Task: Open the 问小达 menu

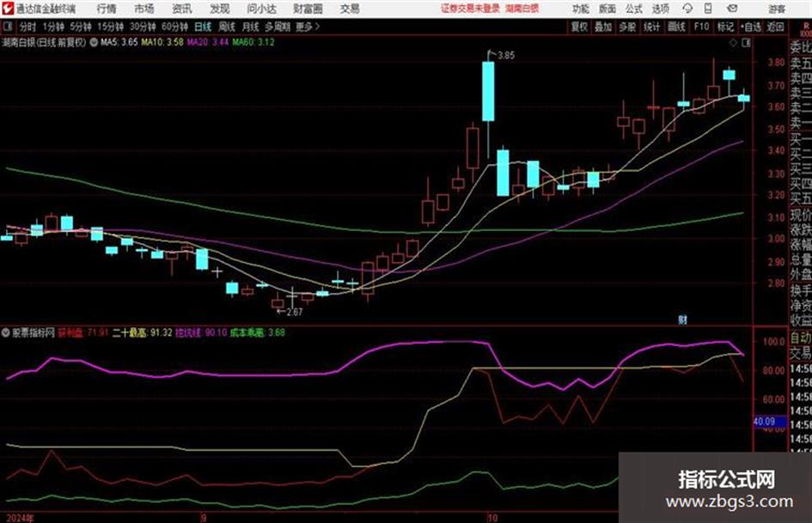Action: click(261, 9)
